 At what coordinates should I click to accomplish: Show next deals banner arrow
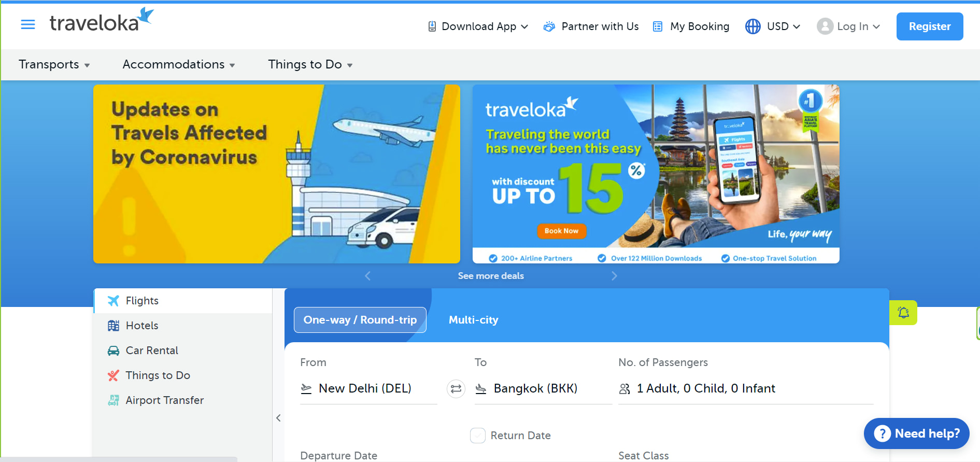coord(614,276)
